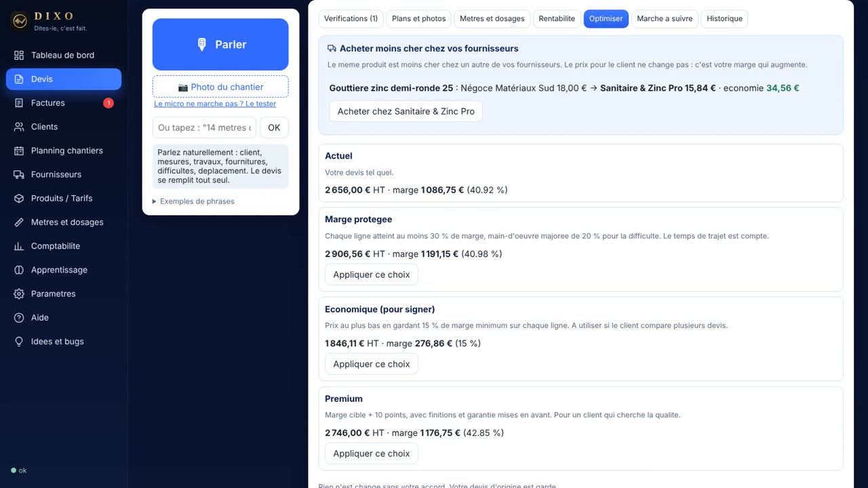Click the DIXO logo icon
Image resolution: width=868 pixels, height=488 pixels.
pyautogui.click(x=20, y=21)
